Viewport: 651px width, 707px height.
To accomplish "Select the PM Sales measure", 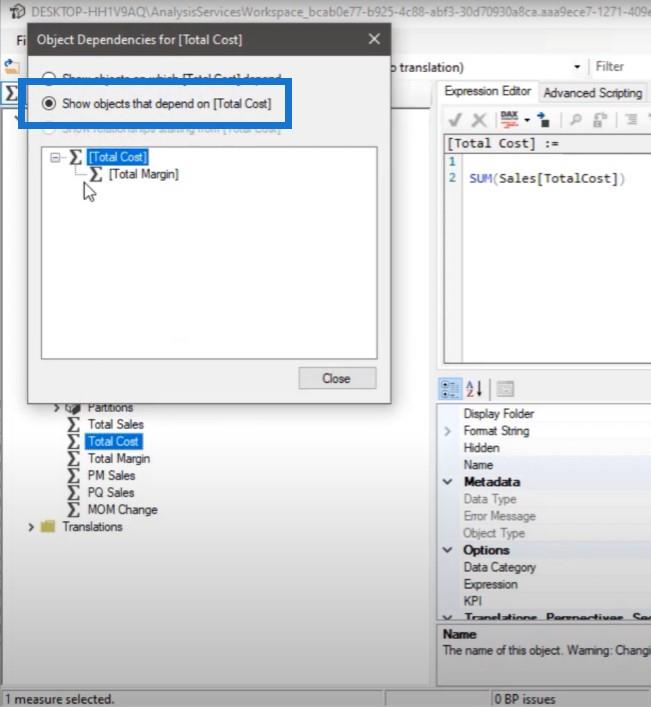I will (x=111, y=475).
